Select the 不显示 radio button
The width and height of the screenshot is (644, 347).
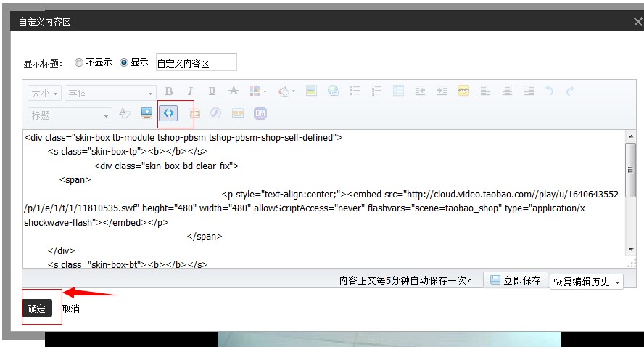coord(79,63)
